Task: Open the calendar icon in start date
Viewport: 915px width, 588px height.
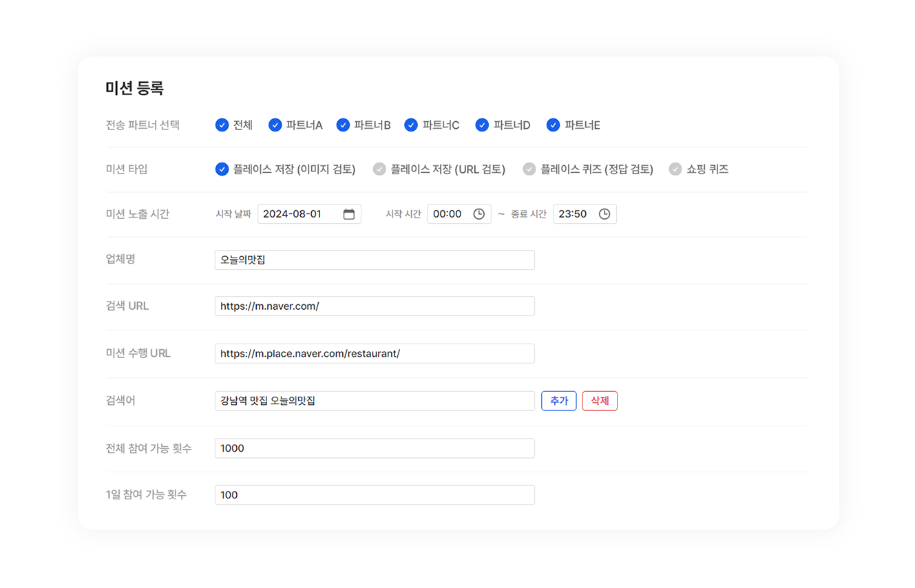Action: [349, 214]
